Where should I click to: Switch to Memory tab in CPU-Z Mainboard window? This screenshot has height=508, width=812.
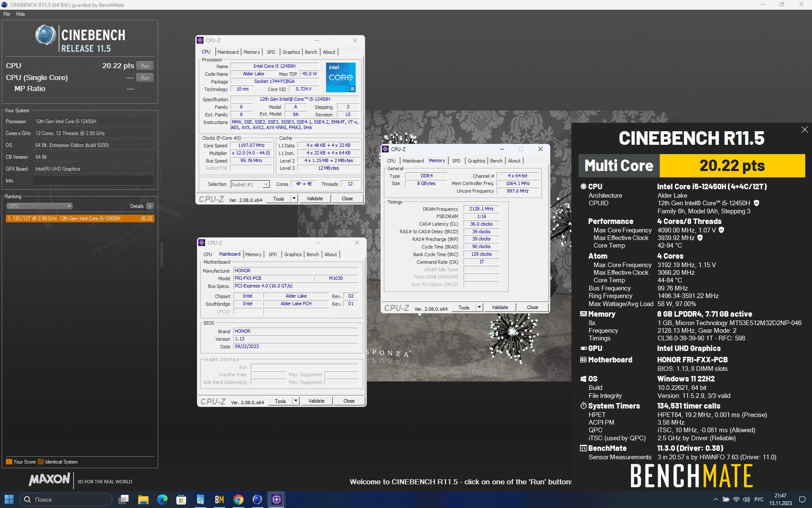click(253, 254)
